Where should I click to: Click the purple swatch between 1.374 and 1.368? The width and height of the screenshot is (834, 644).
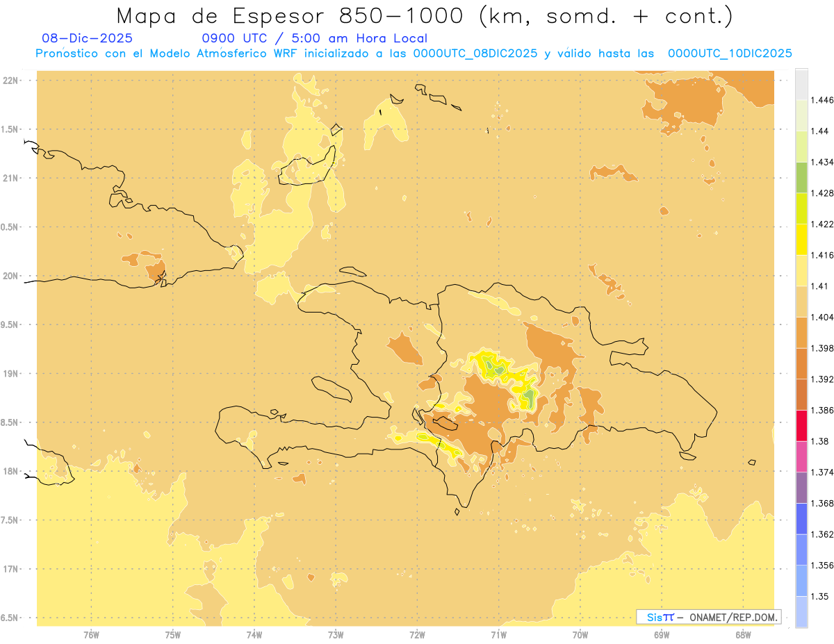tap(801, 488)
